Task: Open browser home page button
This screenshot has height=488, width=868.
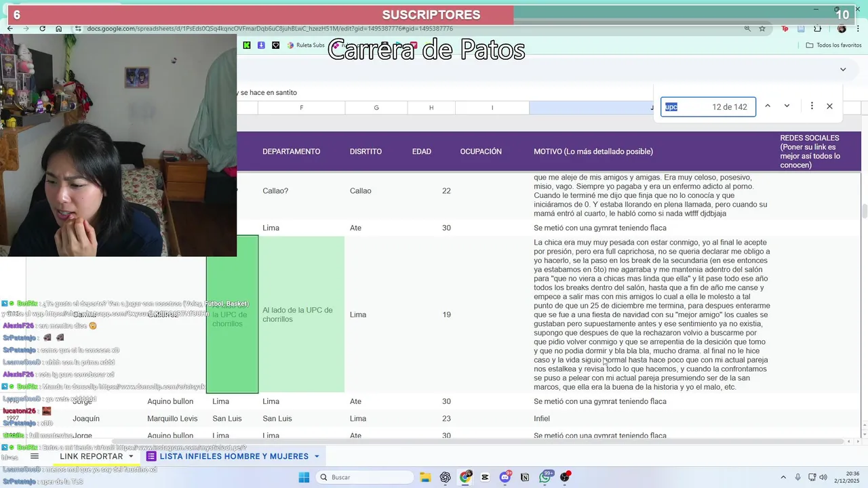Action: [59, 28]
